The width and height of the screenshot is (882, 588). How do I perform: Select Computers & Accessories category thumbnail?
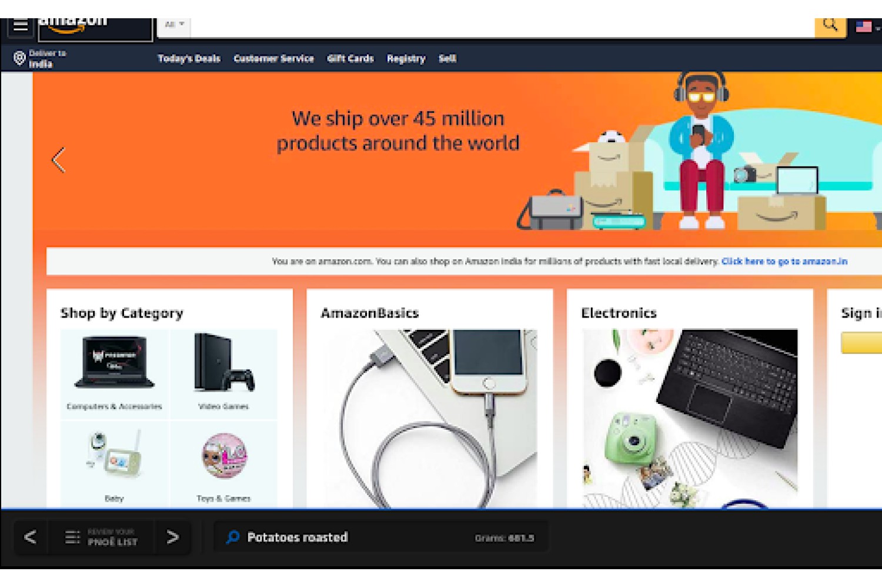114,374
